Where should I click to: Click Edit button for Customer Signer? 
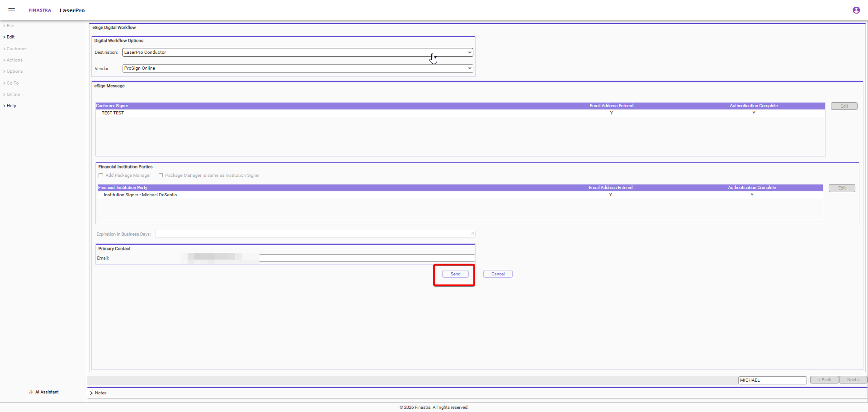tap(844, 106)
